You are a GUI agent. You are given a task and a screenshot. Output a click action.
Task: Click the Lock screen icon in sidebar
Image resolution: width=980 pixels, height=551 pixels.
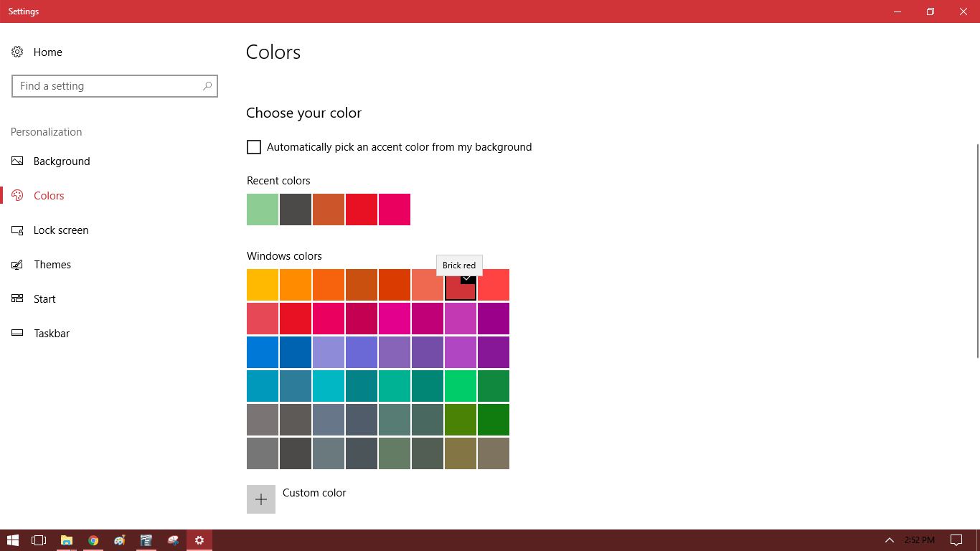click(17, 230)
